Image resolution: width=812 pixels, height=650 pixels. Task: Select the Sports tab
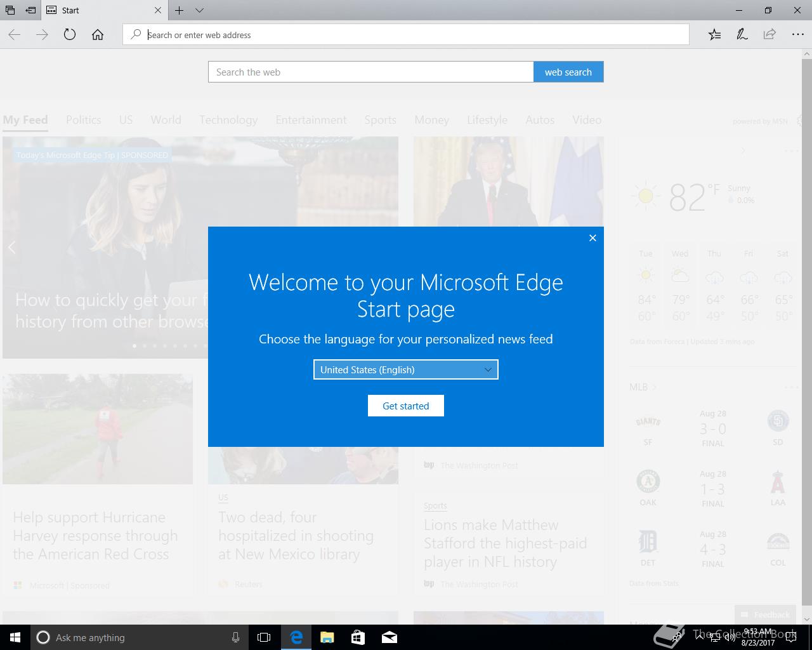[380, 120]
